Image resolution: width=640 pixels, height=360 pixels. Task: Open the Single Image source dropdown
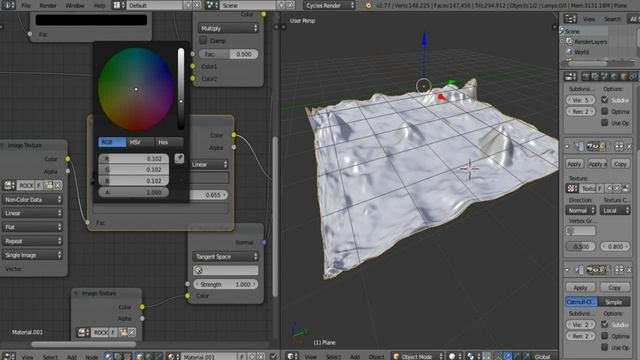pos(32,255)
